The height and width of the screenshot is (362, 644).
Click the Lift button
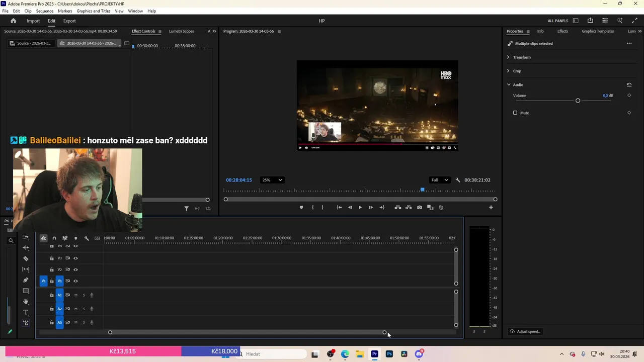[398, 208]
